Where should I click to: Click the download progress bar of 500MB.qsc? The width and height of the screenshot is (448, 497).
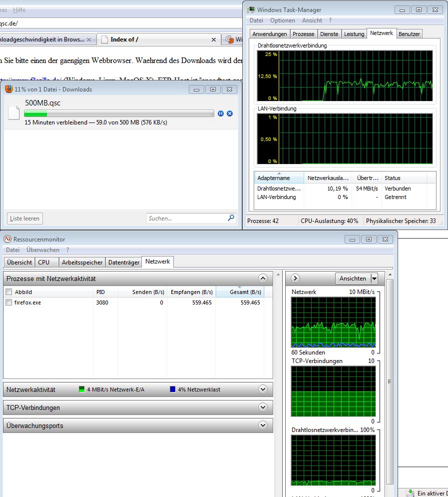coord(119,113)
